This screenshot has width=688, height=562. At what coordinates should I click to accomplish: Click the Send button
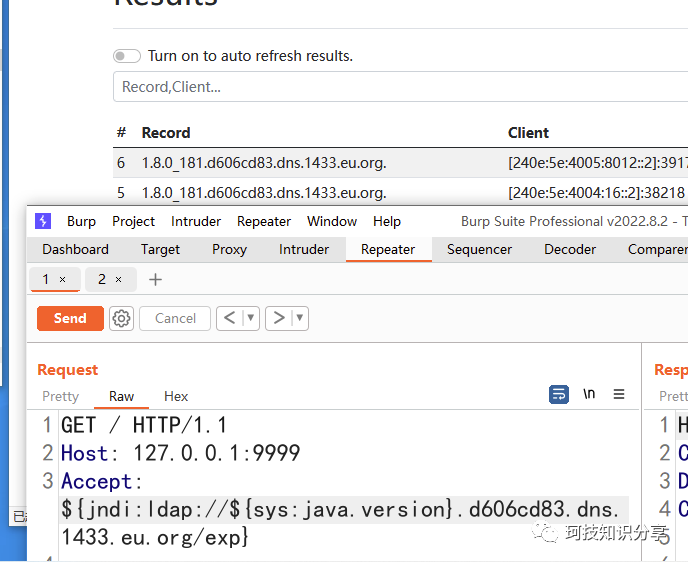(70, 319)
